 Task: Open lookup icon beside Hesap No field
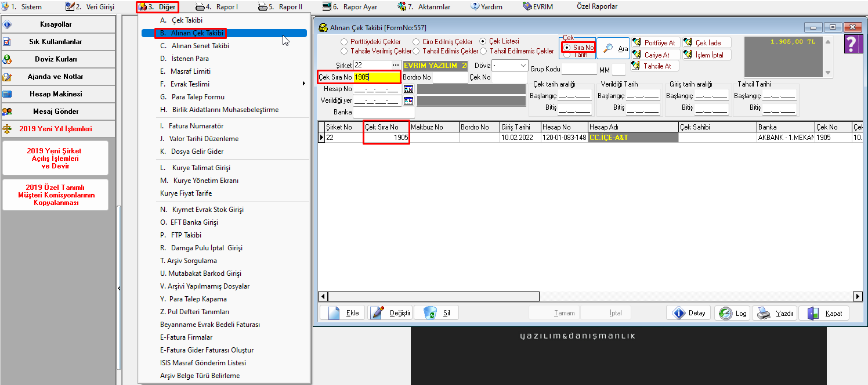408,89
